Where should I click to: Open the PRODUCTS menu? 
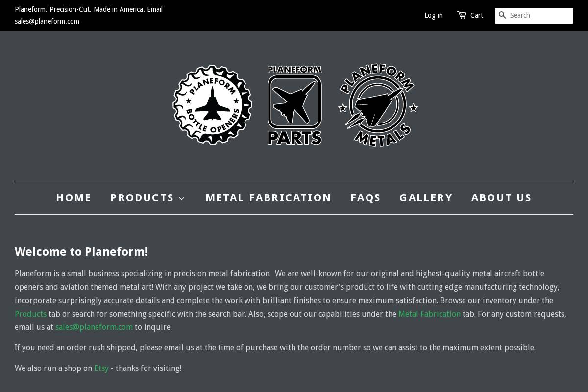(143, 197)
